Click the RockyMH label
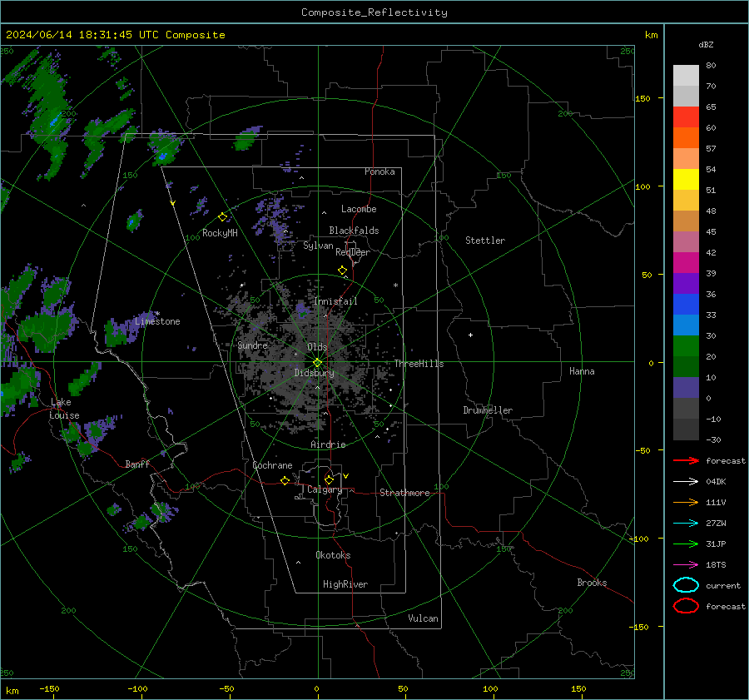The image size is (749, 700). (220, 233)
